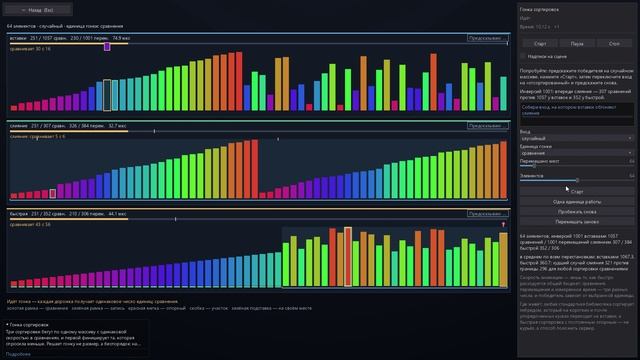Click the слияние lane stats line
640x360 pixels.
point(68,126)
